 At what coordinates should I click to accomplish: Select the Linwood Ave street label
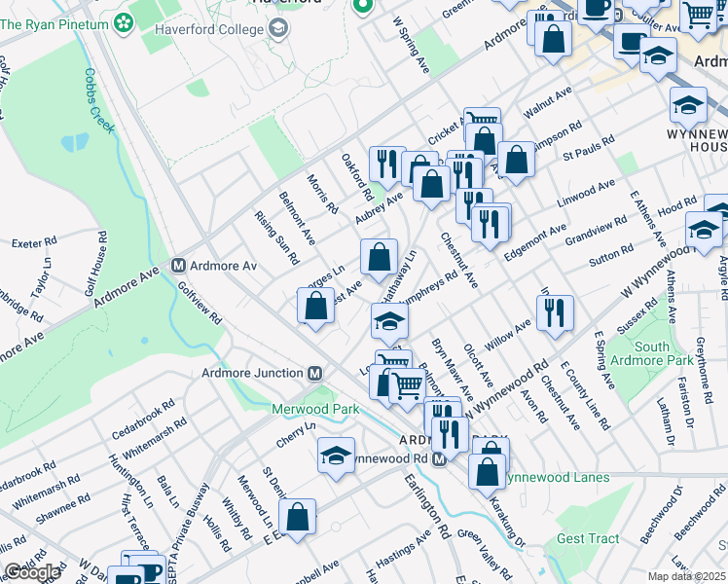[x=586, y=194]
